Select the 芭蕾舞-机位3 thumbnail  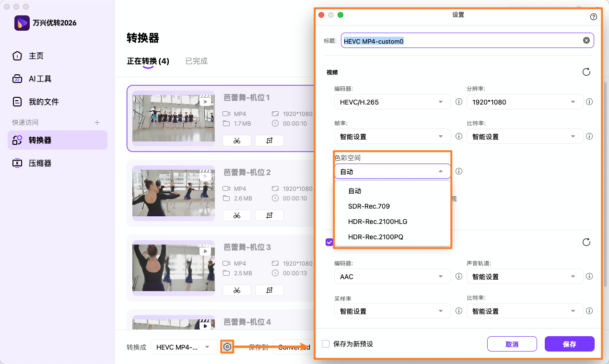[173, 268]
